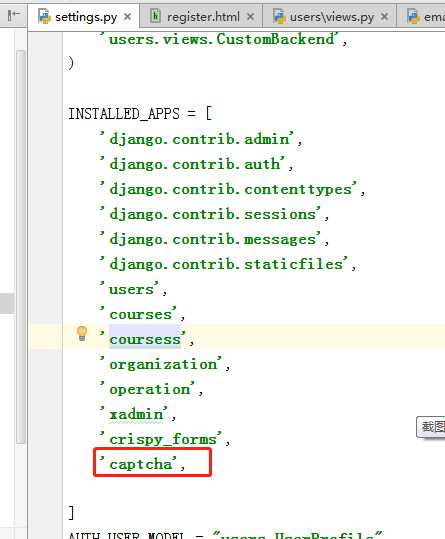The height and width of the screenshot is (539, 445).
Task: Click the 'coursess' highlighted string
Action: (x=145, y=339)
